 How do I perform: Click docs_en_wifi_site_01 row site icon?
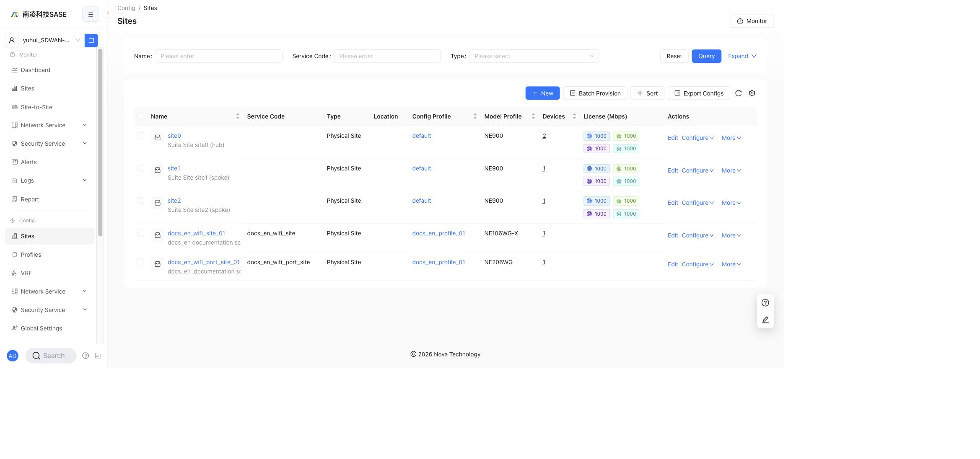pyautogui.click(x=158, y=235)
